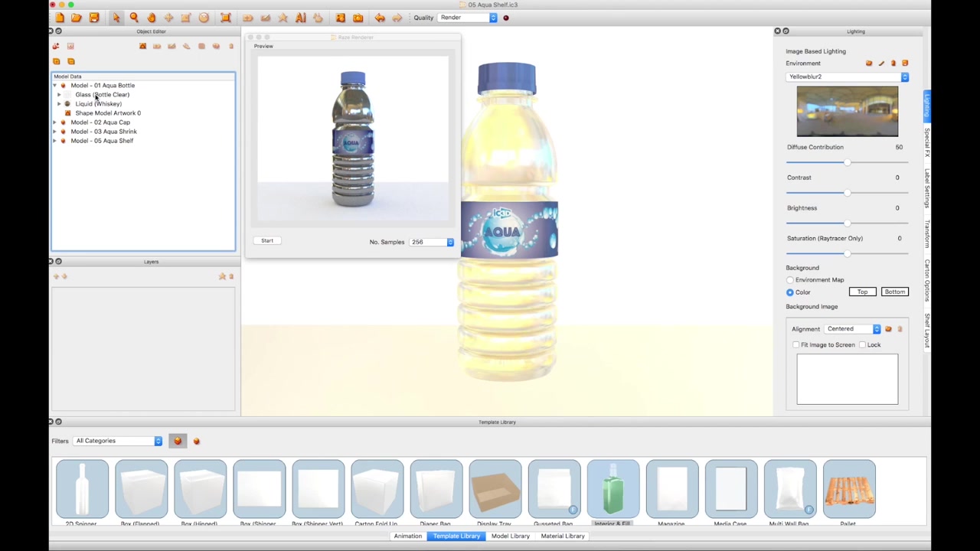Expand the Glass (Bottle Clear) node

(x=59, y=95)
